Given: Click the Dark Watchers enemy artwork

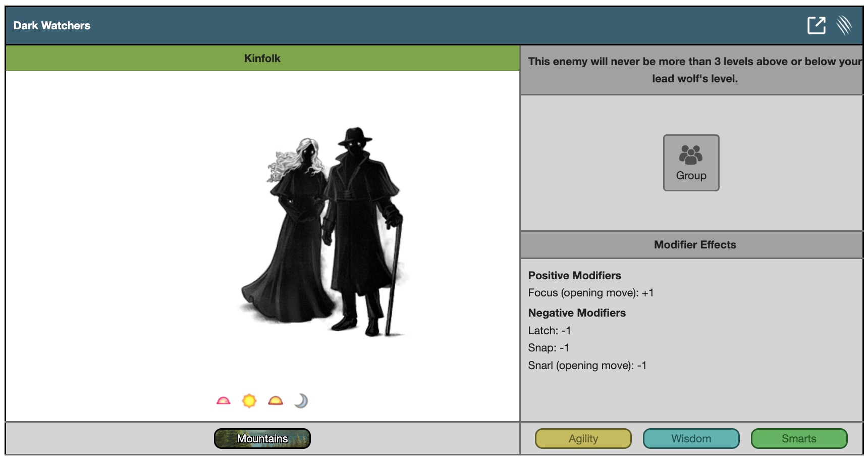Looking at the screenshot, I should pos(323,232).
